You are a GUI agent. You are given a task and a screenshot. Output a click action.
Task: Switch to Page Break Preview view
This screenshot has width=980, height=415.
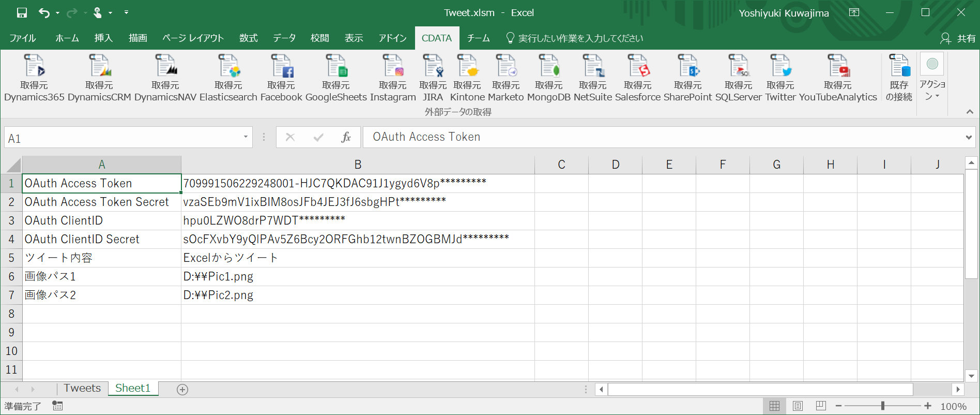pos(821,406)
